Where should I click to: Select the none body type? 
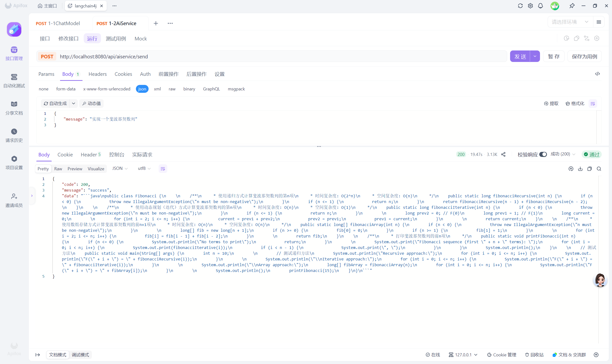click(x=44, y=89)
